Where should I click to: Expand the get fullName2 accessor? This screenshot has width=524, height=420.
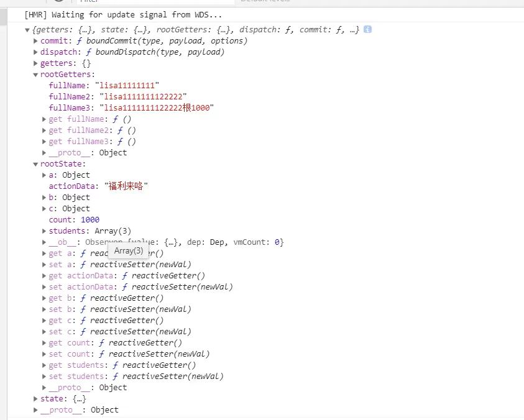point(44,130)
